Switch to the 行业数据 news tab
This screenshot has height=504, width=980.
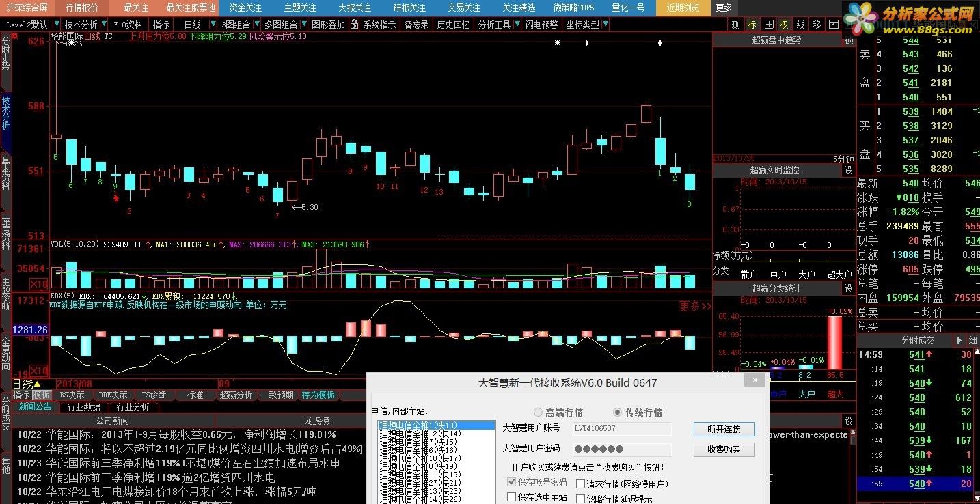coord(84,407)
